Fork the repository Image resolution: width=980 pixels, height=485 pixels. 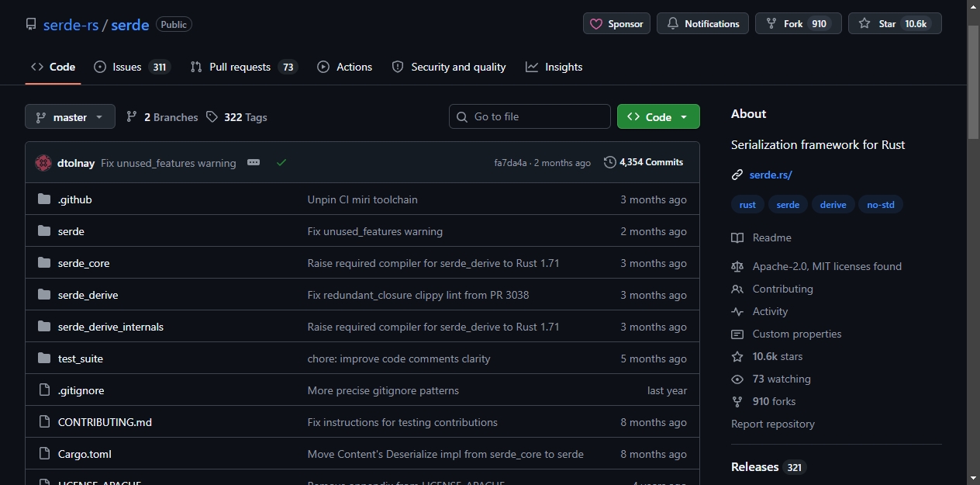798,23
